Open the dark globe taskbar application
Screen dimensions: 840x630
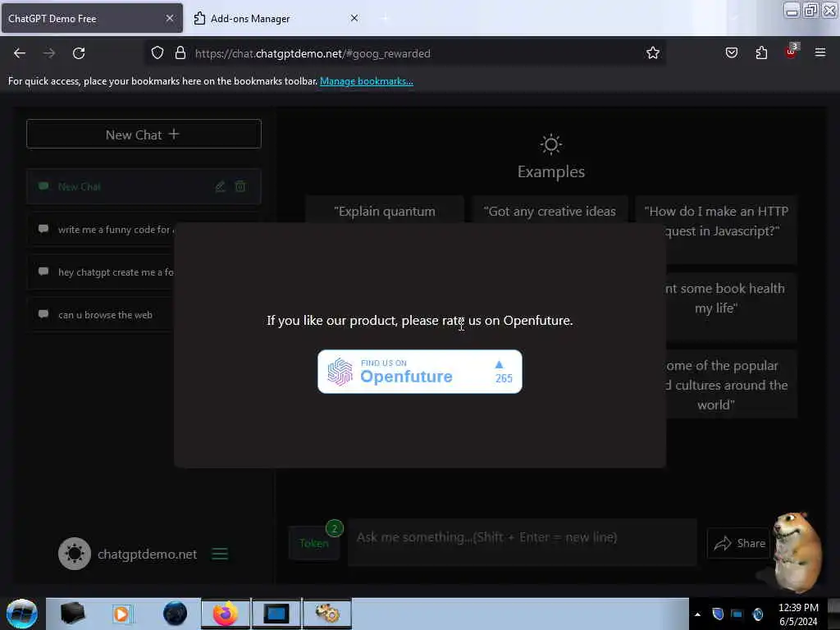176,614
